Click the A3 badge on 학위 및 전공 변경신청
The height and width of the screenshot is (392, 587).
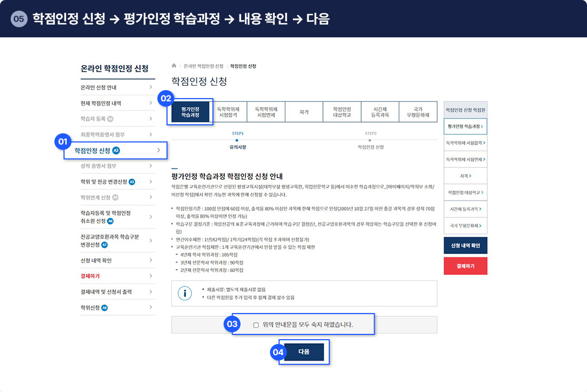coord(132,182)
